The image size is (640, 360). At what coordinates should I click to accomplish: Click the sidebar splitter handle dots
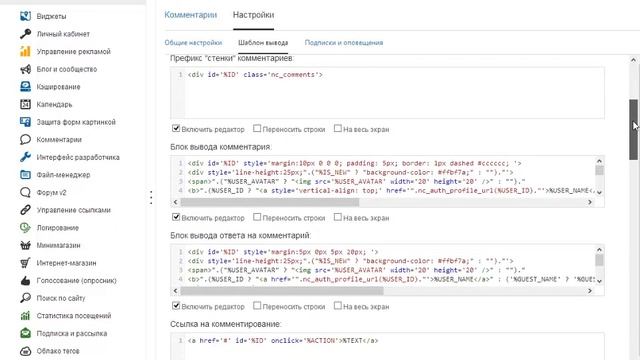point(151,197)
